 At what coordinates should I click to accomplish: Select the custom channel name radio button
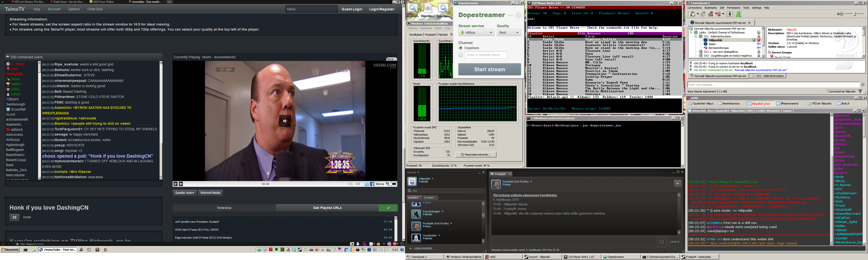[461, 55]
